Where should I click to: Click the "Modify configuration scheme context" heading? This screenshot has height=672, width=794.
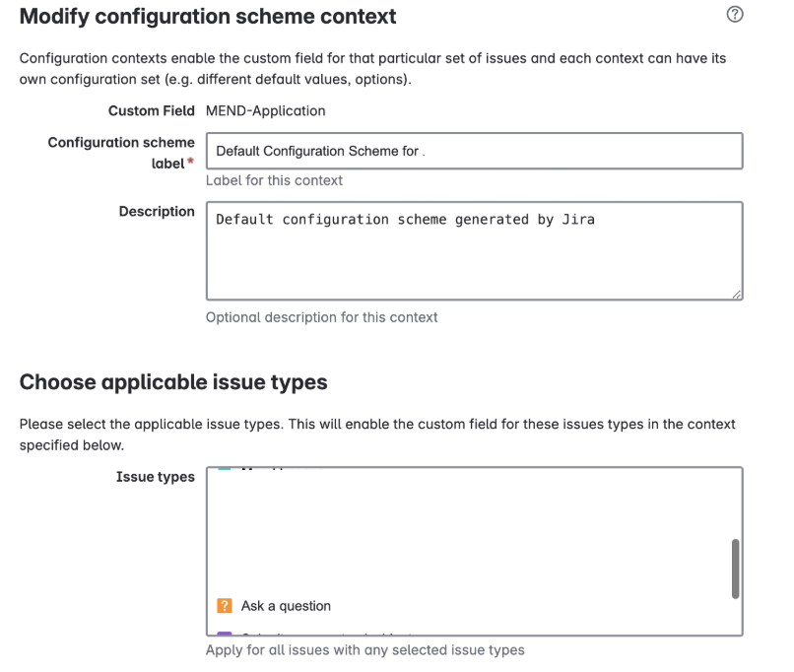tap(208, 17)
